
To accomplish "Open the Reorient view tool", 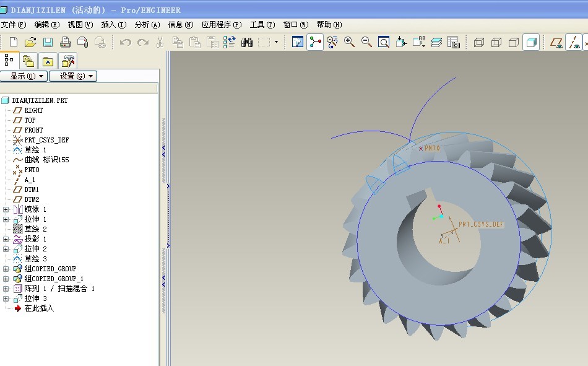I will click(401, 42).
